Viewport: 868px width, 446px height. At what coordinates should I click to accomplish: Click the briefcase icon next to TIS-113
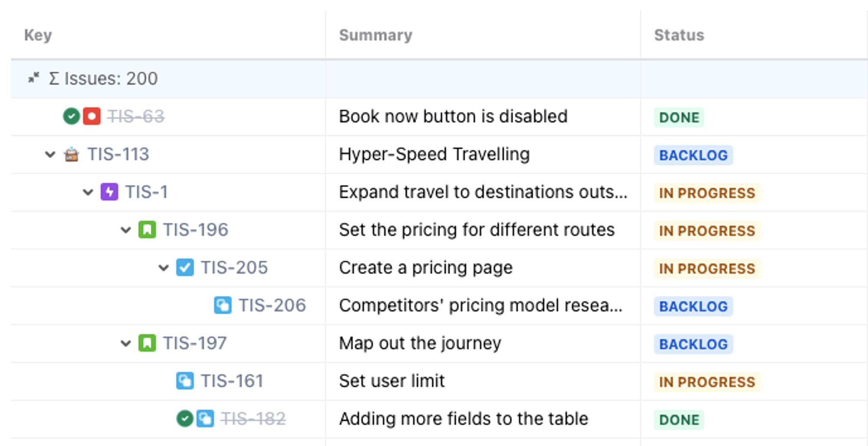pyautogui.click(x=72, y=154)
